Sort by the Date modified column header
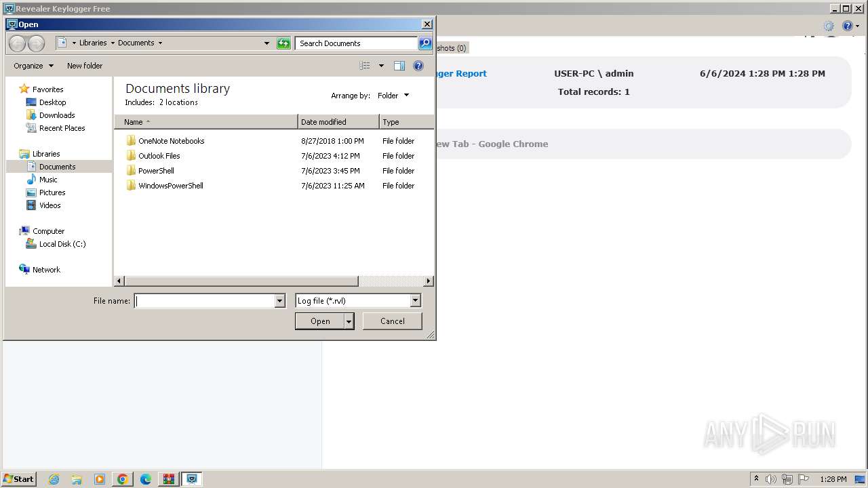The image size is (868, 488). pyautogui.click(x=338, y=122)
